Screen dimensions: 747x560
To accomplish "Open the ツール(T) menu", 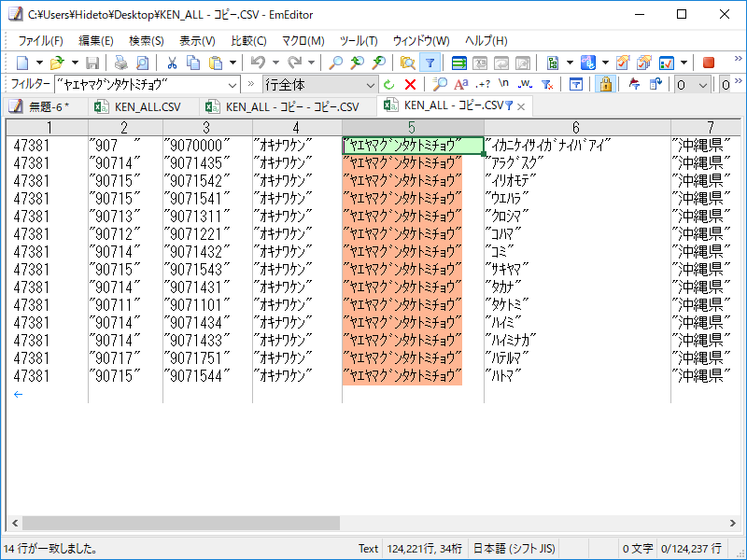I will click(359, 40).
